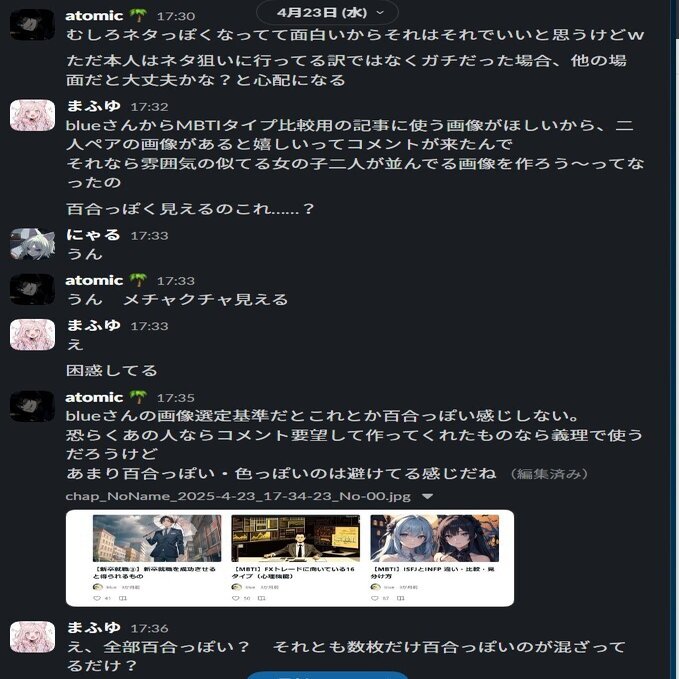This screenshot has height=679, width=679.
Task: Open atomic's avatar on the 17:35 message
Action: 32,406
